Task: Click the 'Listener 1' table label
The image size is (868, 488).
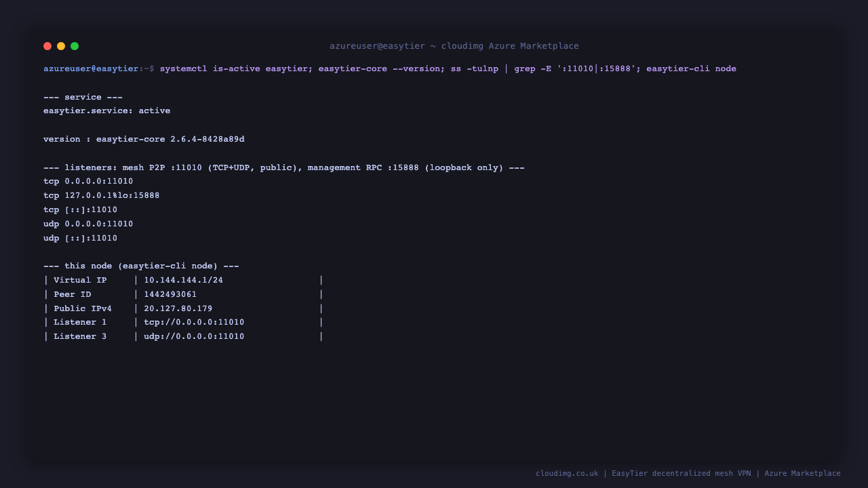Action: point(80,322)
